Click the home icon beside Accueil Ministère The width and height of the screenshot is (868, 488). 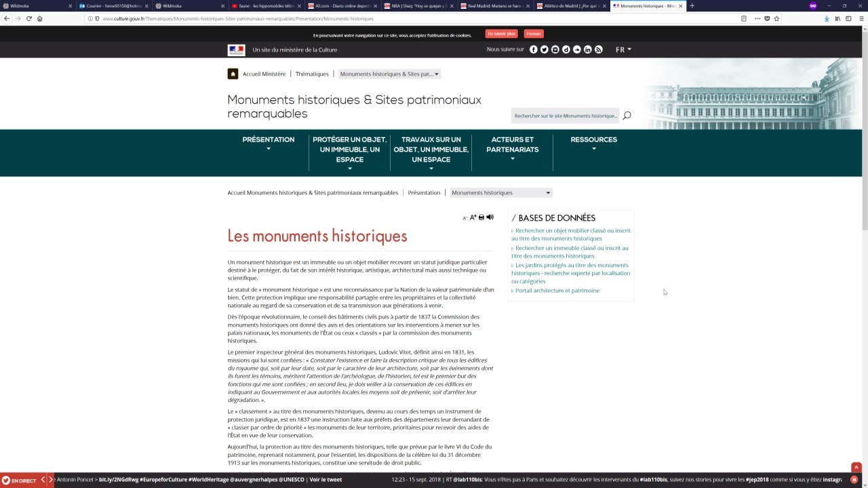tap(233, 74)
